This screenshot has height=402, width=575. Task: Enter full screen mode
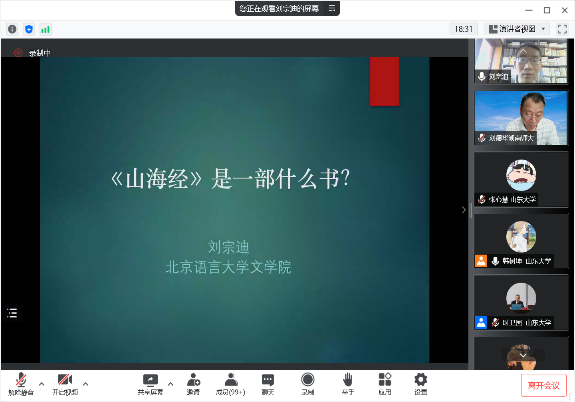562,29
